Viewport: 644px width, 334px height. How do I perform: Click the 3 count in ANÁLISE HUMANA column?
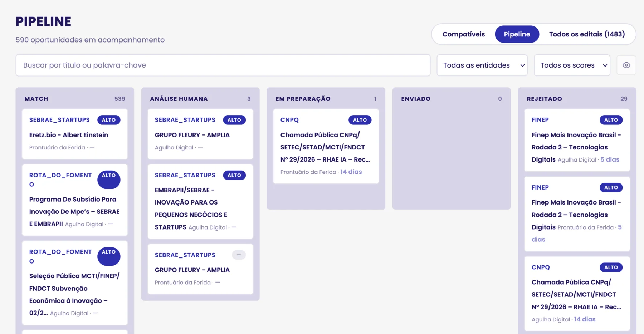249,99
